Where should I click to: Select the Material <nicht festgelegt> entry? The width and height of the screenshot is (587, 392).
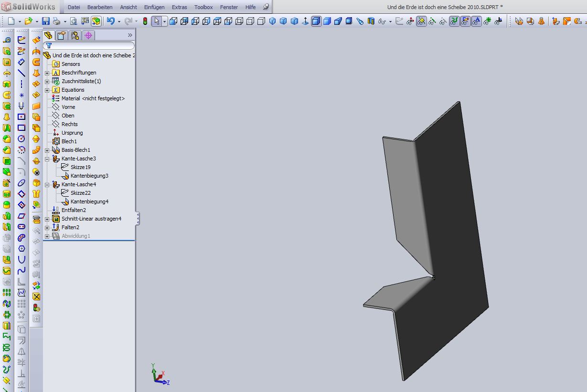(93, 98)
